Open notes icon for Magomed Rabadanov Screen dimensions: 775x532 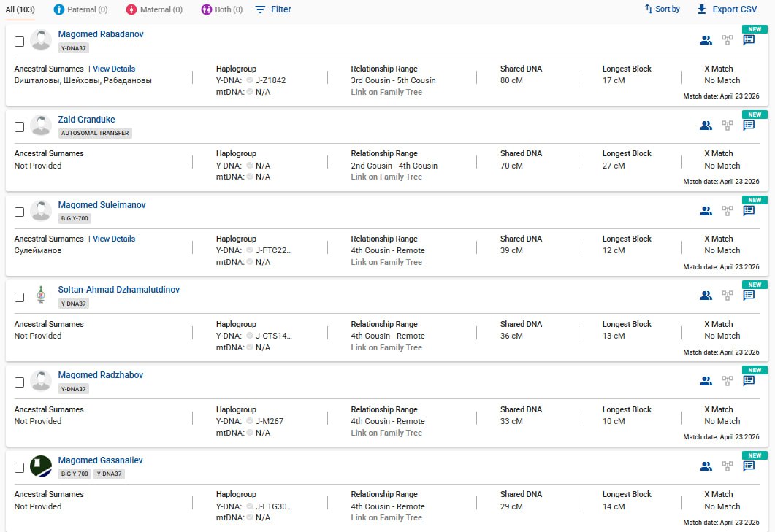point(749,40)
